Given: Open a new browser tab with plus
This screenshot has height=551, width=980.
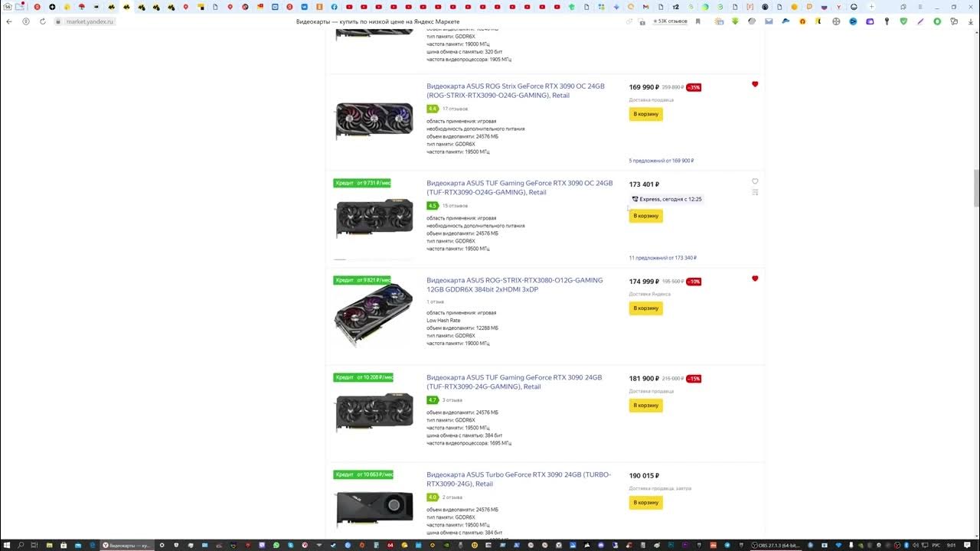Looking at the screenshot, I should click(871, 7).
